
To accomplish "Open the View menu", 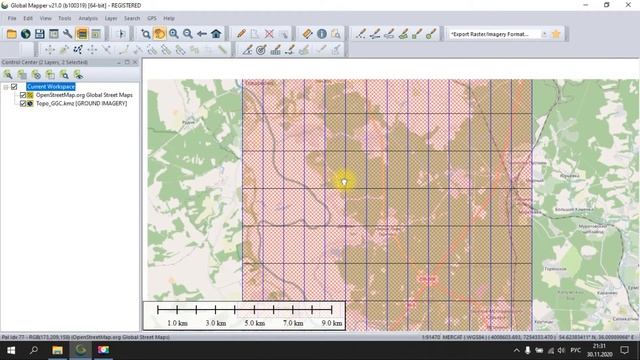I will pos(45,18).
